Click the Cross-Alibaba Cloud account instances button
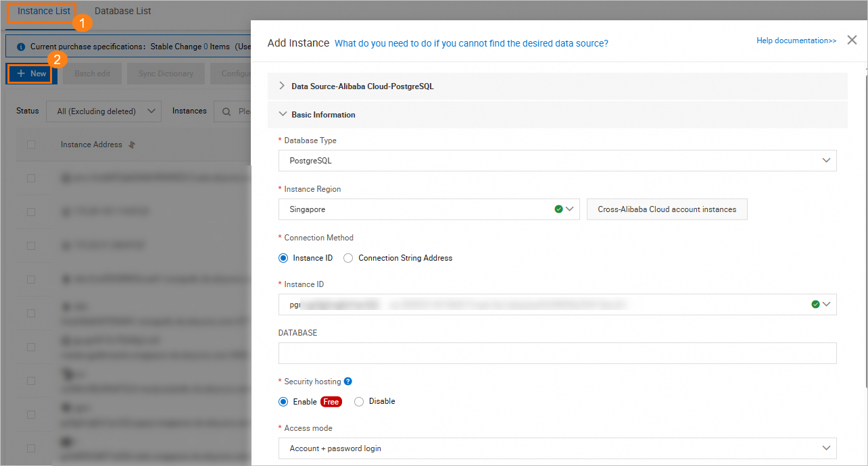This screenshot has width=868, height=466. click(667, 209)
